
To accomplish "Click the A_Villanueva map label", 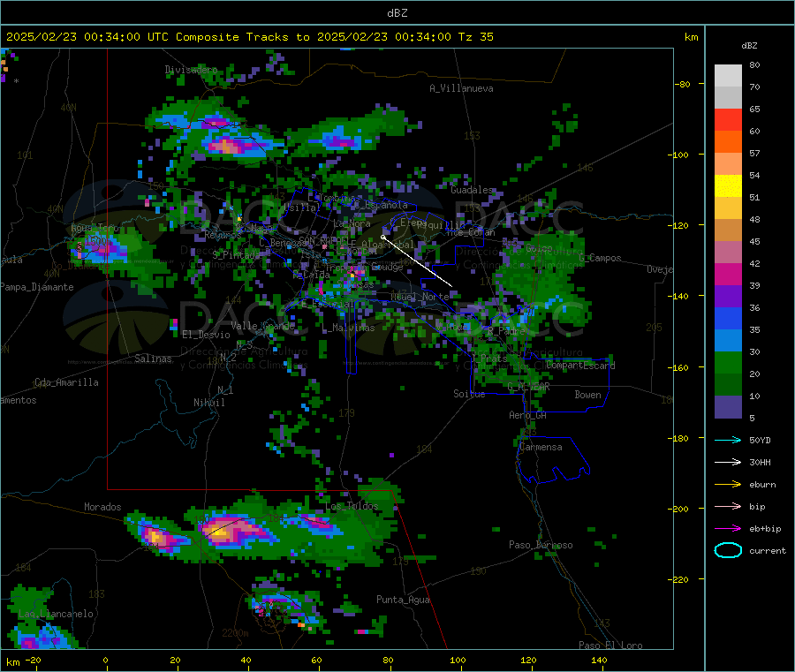I will point(461,88).
